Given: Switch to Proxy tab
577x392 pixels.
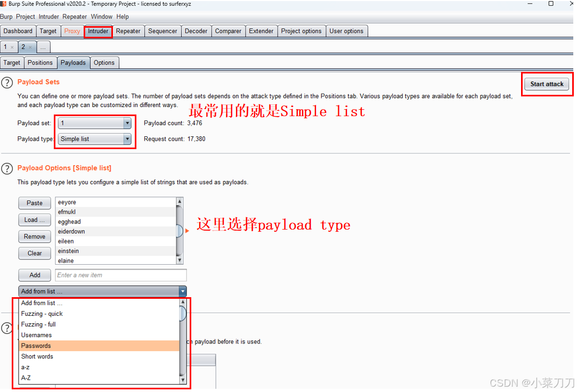Looking at the screenshot, I should click(72, 31).
